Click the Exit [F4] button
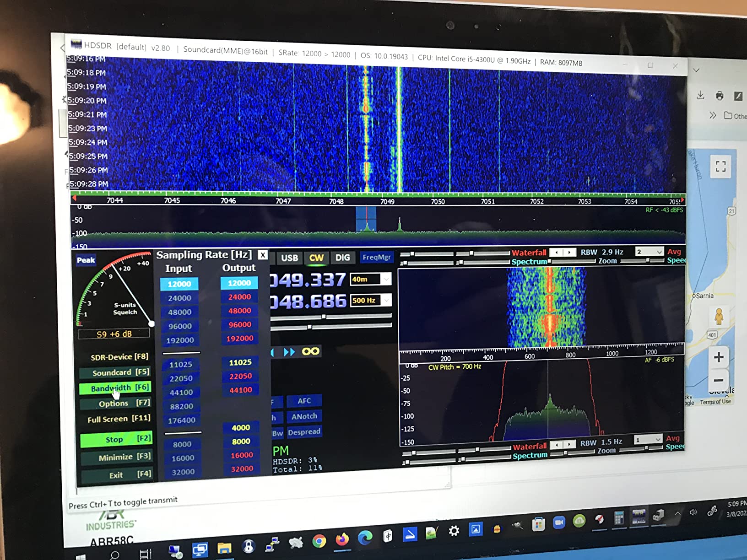Screen dimensions: 747x560 tap(116, 474)
